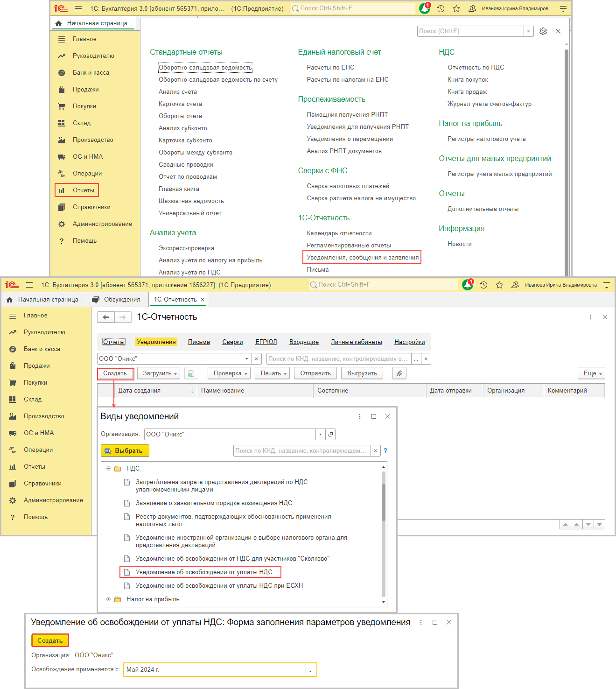Viewport: 616px width, 689px height.
Task: Click the Отправить button
Action: (x=315, y=373)
